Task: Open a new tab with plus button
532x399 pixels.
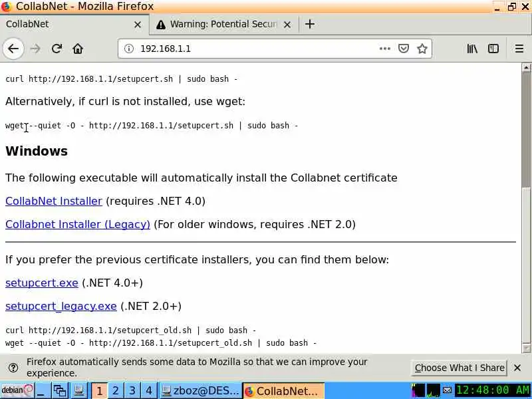Action: (x=309, y=24)
